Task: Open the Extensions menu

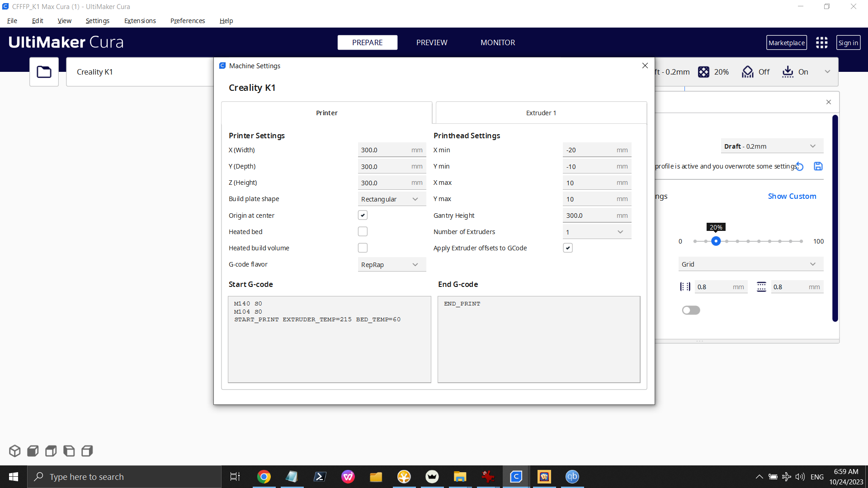Action: coord(140,21)
